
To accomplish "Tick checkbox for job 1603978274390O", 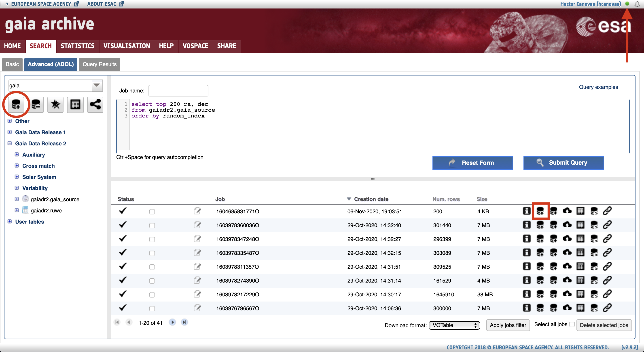I will pos(152,281).
